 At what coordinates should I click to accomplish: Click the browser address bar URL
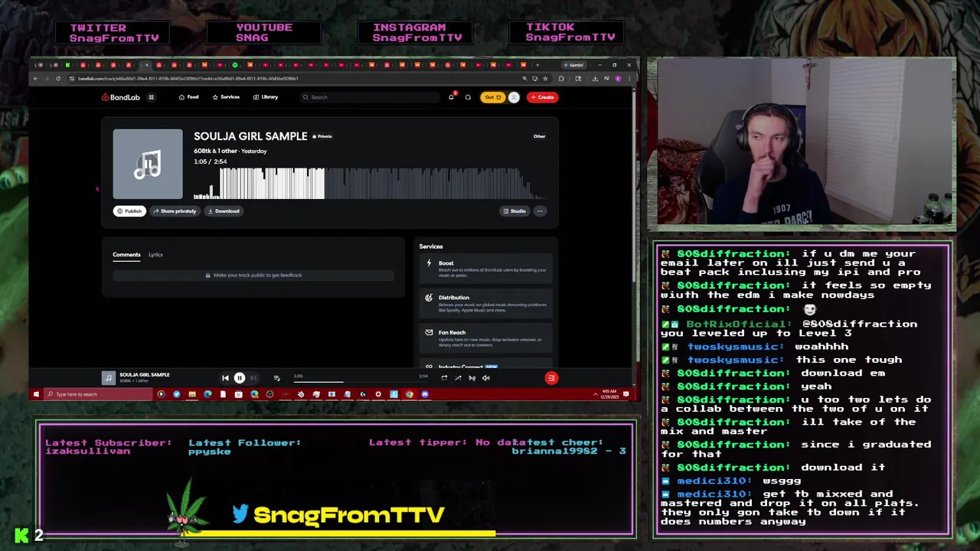(x=188, y=78)
